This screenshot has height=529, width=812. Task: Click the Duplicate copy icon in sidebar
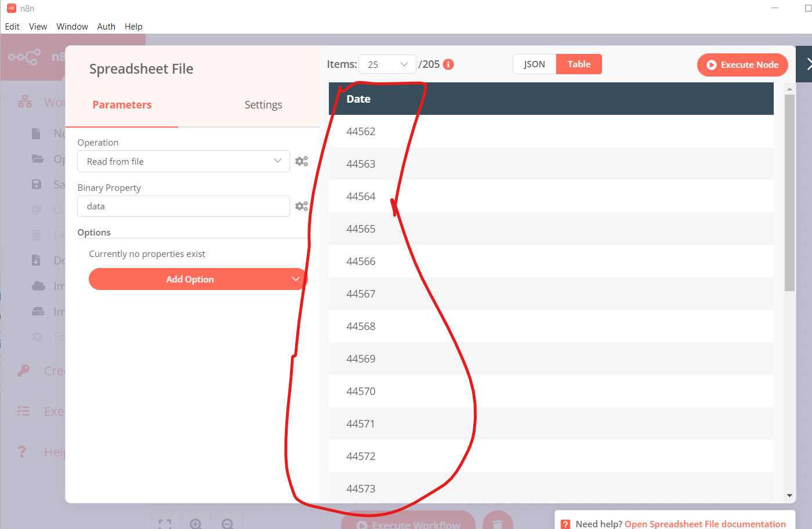click(x=37, y=209)
